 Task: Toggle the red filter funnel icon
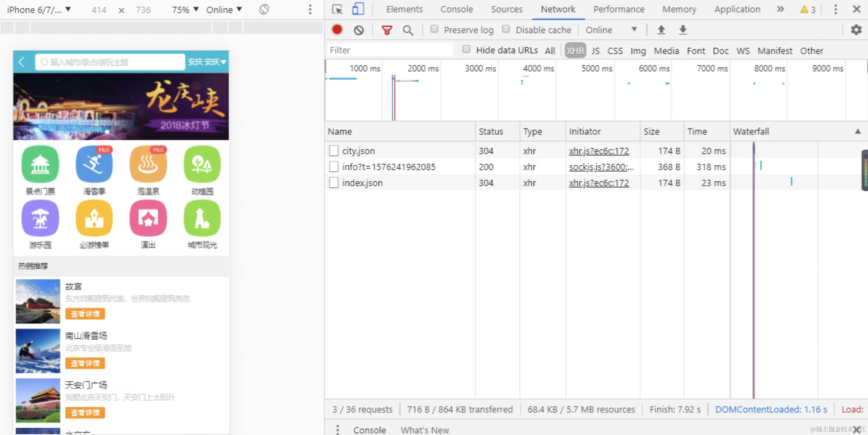pos(386,30)
